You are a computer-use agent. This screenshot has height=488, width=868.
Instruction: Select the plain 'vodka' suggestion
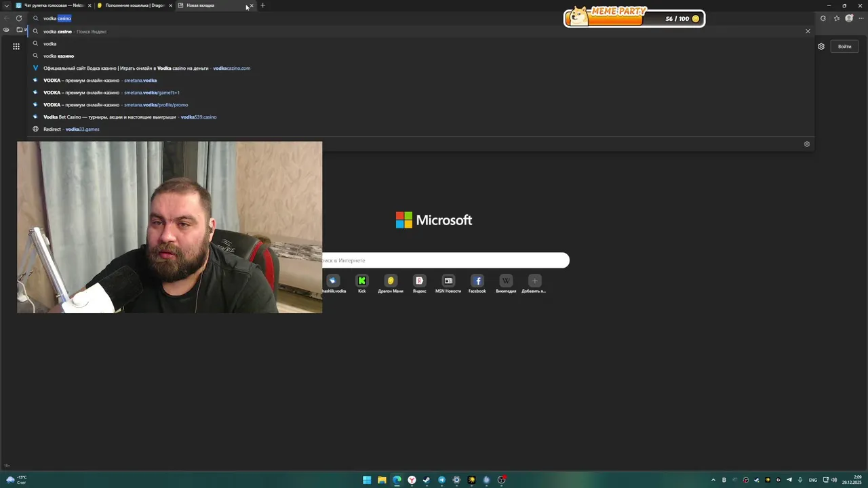[420, 43]
